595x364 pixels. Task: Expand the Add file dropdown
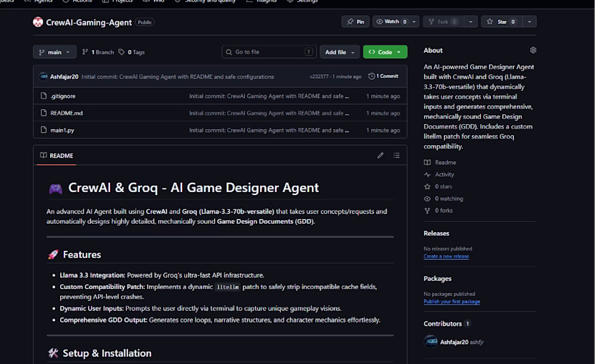pos(339,52)
